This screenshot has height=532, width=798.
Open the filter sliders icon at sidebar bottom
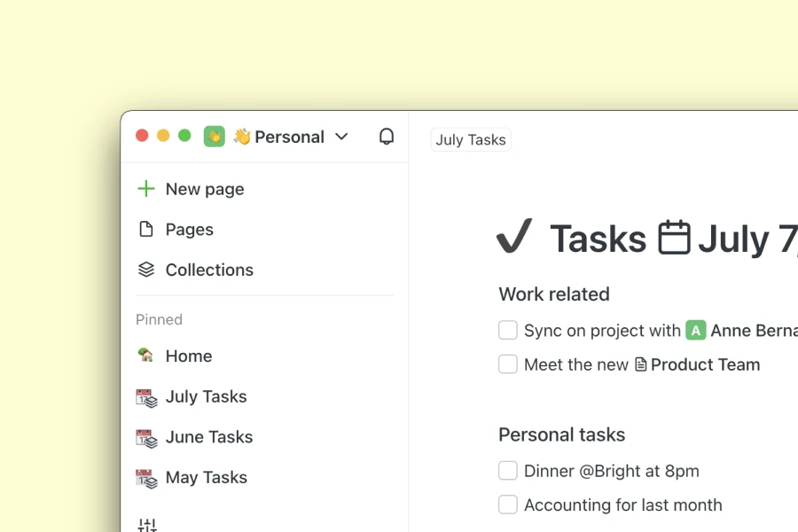click(x=146, y=524)
